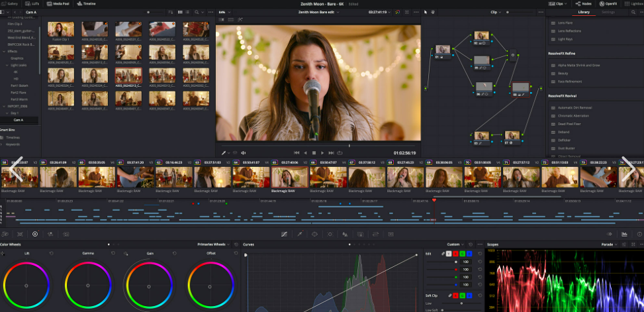The image size is (644, 312).
Task: Open the Info palette icon
Action: coord(639,234)
